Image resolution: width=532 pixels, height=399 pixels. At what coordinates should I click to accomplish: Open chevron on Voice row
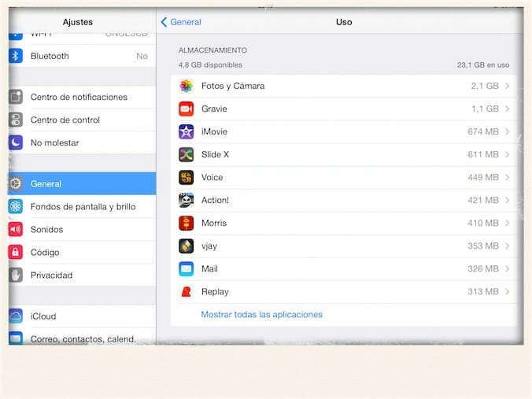pos(508,177)
